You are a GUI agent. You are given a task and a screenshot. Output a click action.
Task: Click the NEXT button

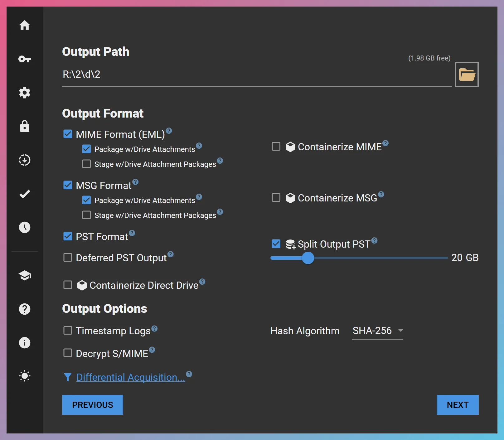tap(458, 405)
